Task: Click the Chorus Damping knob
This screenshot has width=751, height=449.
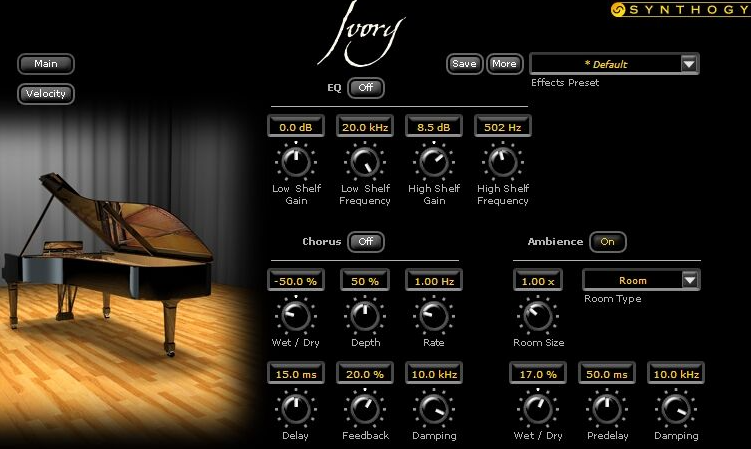Action: (434, 409)
